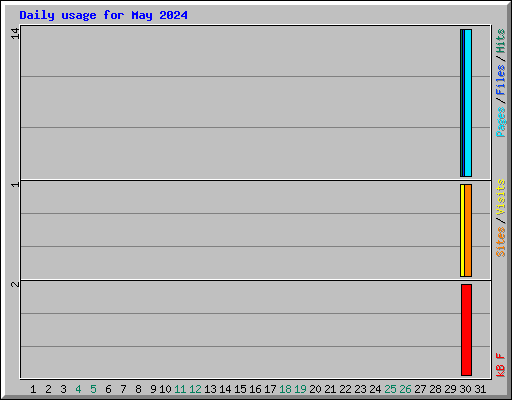Click the orange Sites bar for day 30
Viewport: 512px width, 400px height.
click(x=468, y=230)
